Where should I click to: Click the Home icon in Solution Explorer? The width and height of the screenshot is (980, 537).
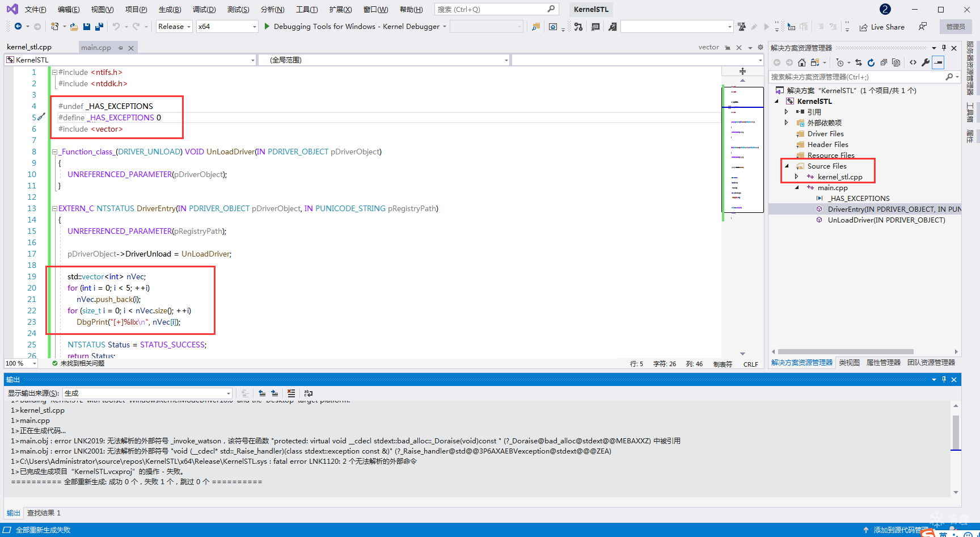coord(801,62)
